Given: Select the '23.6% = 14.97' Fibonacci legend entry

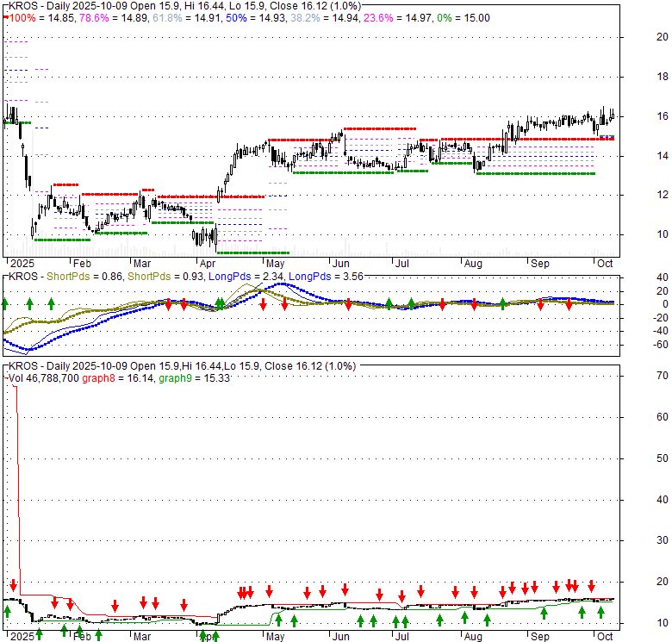Looking at the screenshot, I should click(398, 18).
